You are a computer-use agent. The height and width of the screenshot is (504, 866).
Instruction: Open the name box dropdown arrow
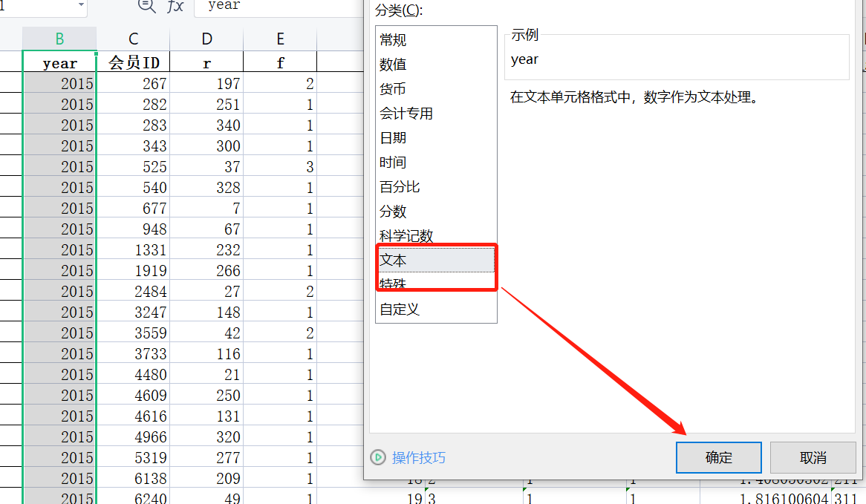(x=81, y=4)
